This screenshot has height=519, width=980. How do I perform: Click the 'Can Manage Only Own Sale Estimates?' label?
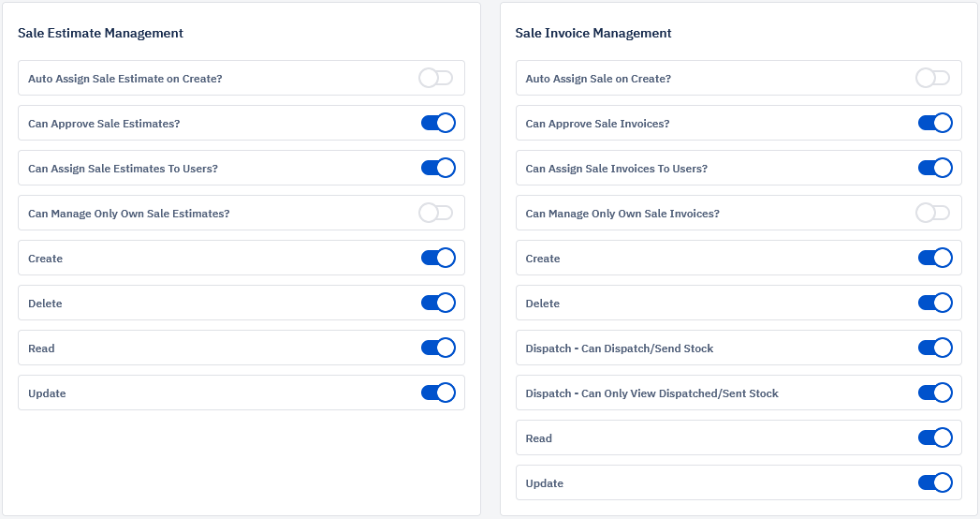pos(129,214)
